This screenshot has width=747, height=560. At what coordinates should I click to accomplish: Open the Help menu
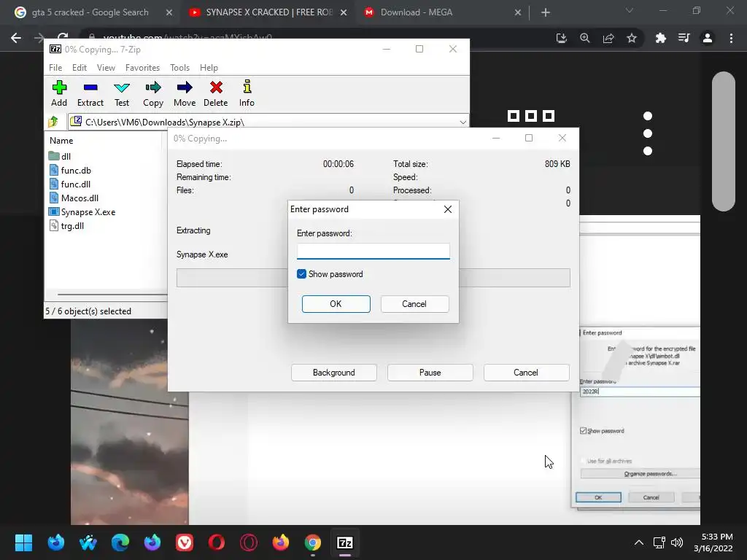[209, 68]
